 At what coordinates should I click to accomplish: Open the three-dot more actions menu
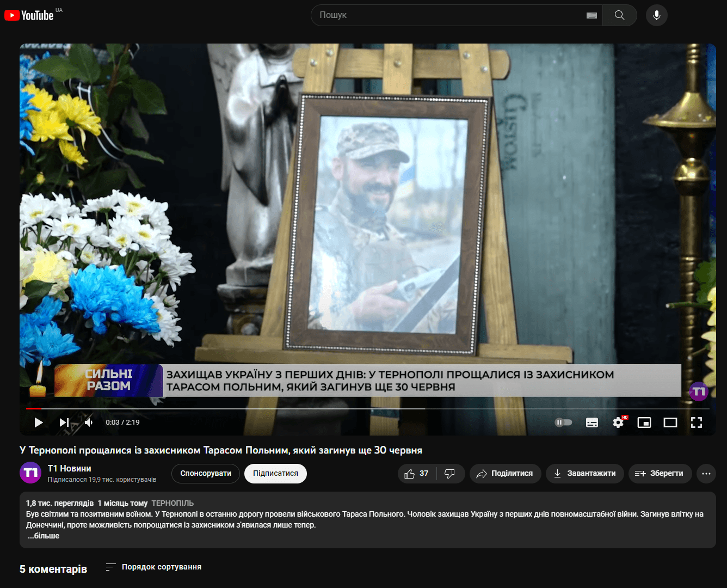pyautogui.click(x=706, y=474)
